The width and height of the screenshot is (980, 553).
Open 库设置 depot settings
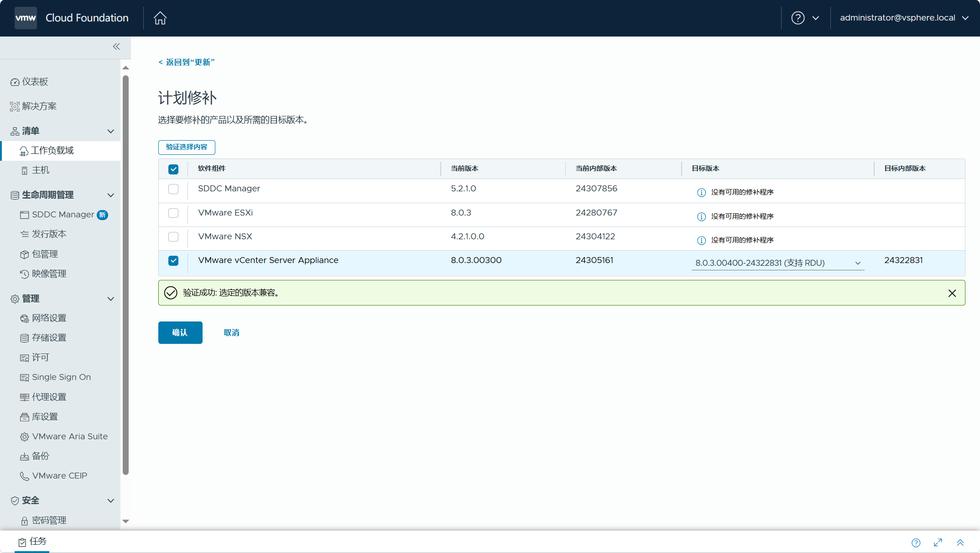(39, 417)
